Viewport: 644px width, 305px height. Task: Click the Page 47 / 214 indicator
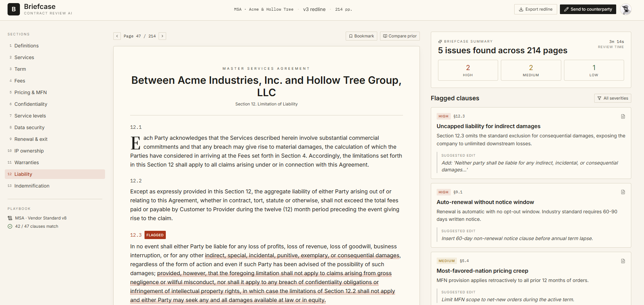click(x=140, y=36)
